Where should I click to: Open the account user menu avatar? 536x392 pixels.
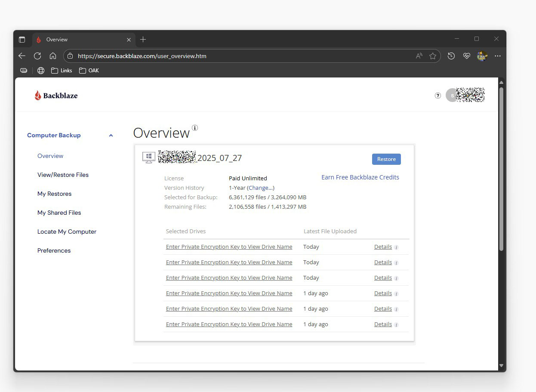click(451, 96)
